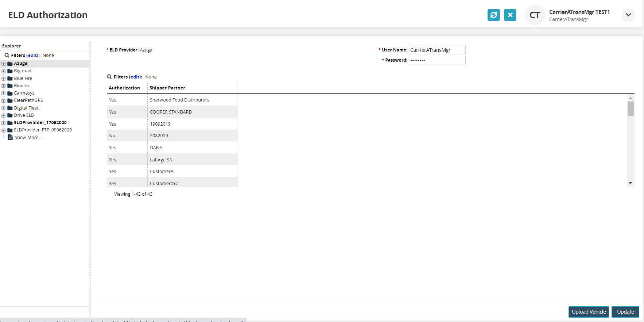Image resolution: width=644 pixels, height=322 pixels.
Task: Select the CustomerXYZ shipper row
Action: tap(172, 183)
